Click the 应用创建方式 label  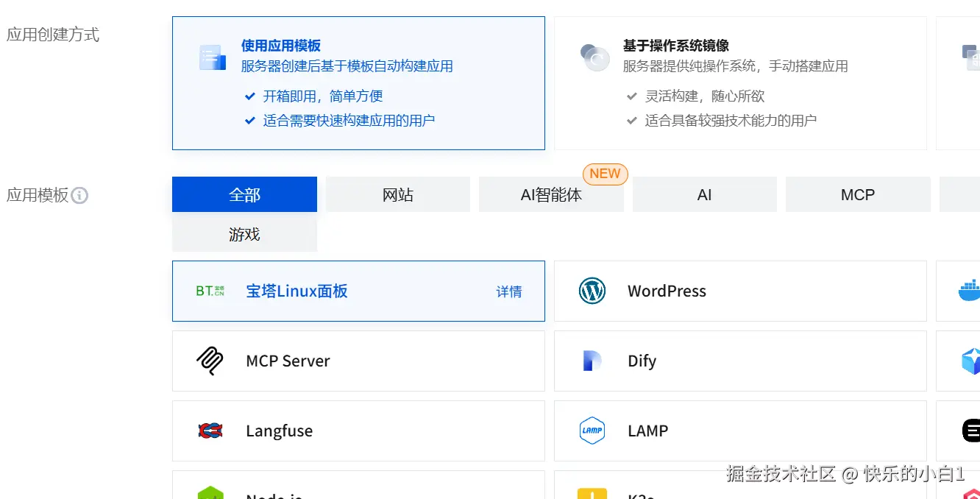tap(53, 35)
